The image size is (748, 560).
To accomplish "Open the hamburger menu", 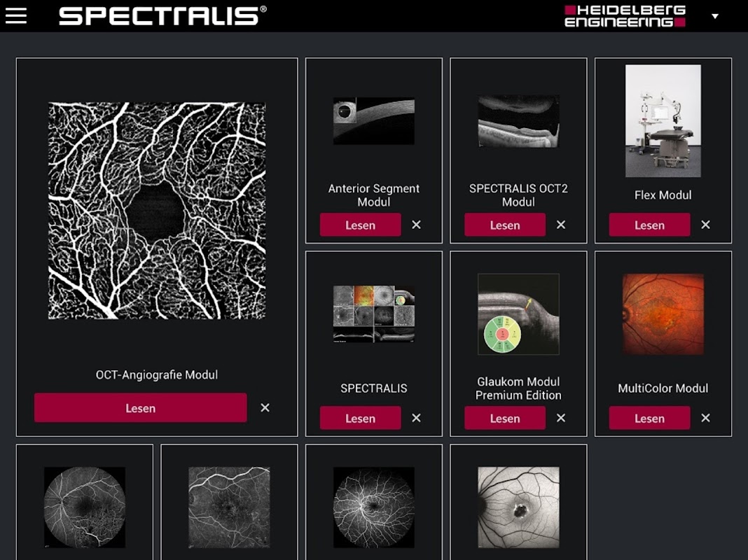I will click(15, 15).
